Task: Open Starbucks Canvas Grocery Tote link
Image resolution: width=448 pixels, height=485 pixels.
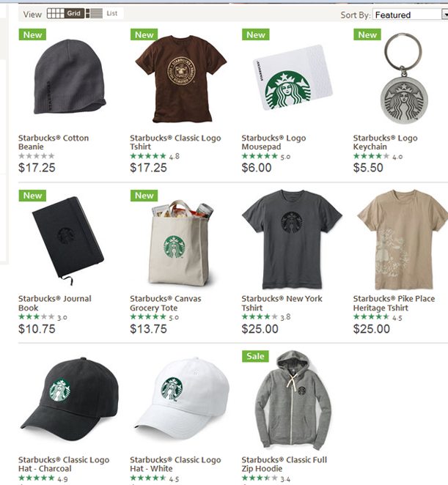Action: coord(165,303)
